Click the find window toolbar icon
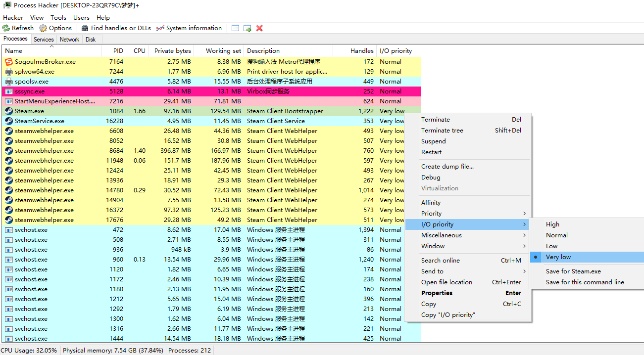644x355 pixels. click(235, 28)
